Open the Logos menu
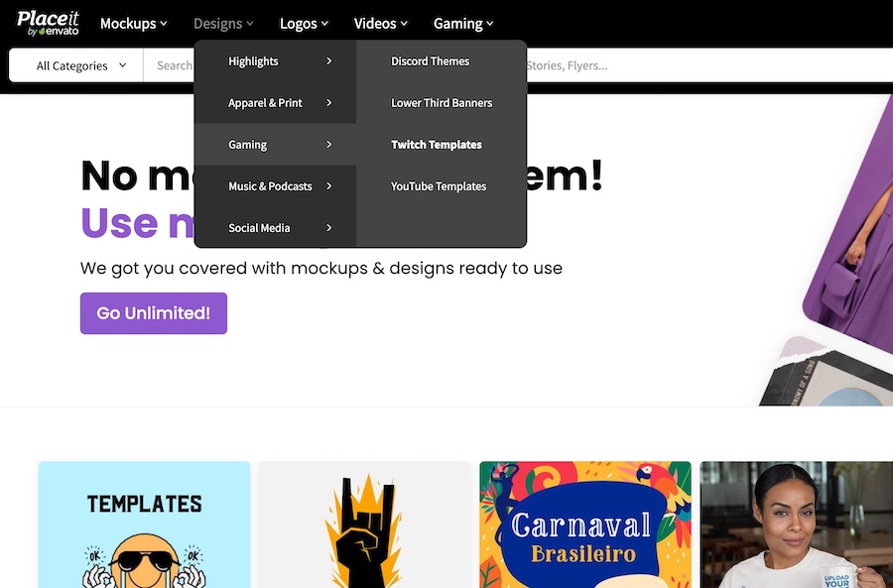Viewport: 893px width, 588px height. click(304, 24)
